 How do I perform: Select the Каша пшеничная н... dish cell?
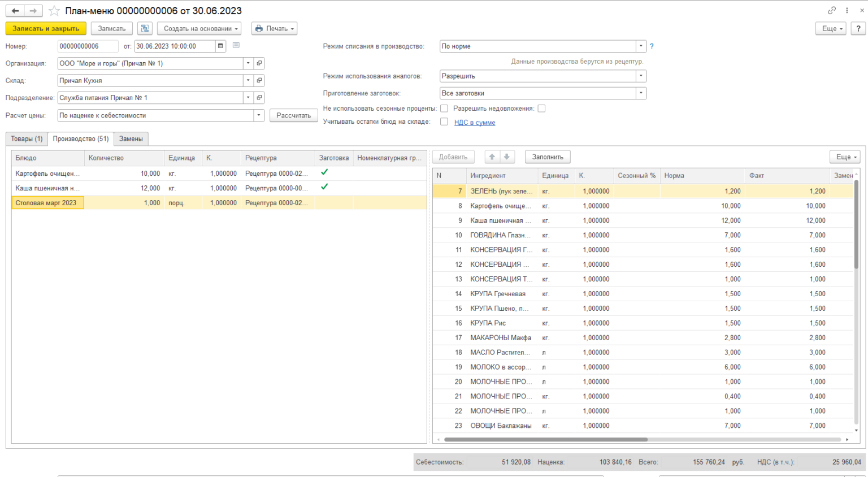tap(48, 188)
